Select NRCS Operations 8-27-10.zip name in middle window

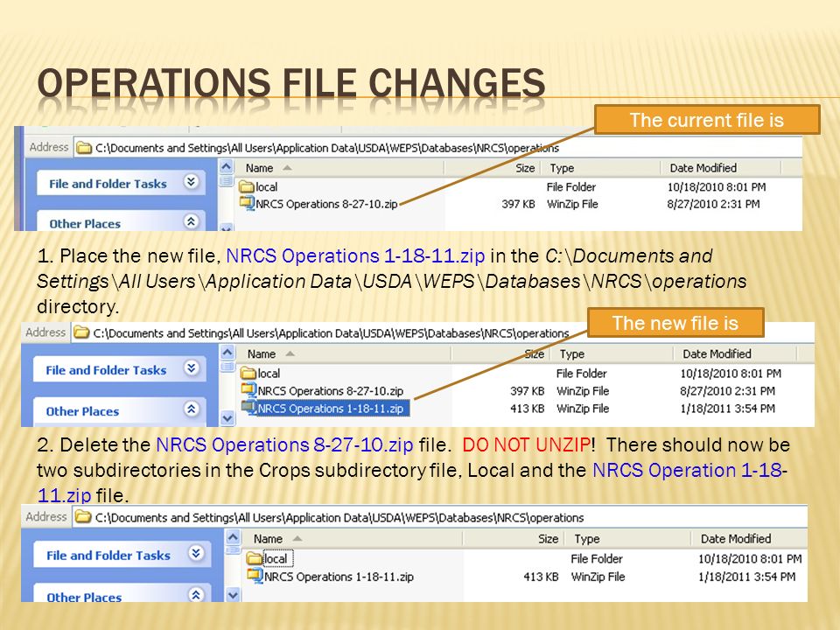click(x=331, y=391)
